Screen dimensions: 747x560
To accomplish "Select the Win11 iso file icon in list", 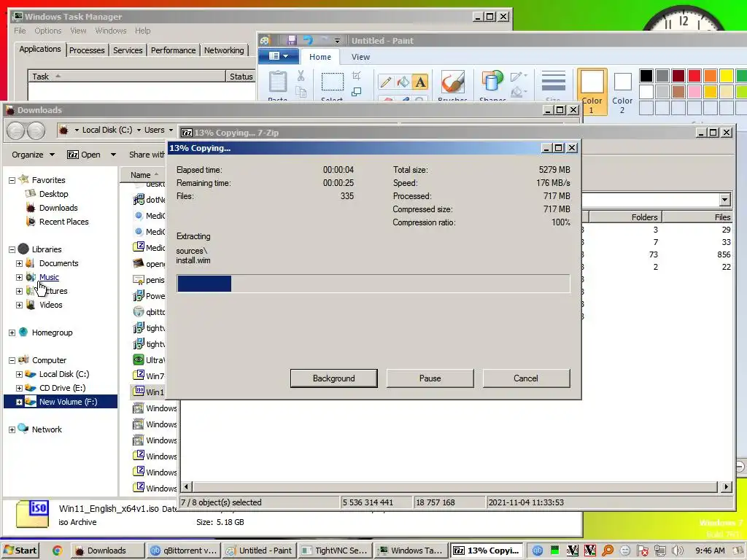I will click(139, 392).
